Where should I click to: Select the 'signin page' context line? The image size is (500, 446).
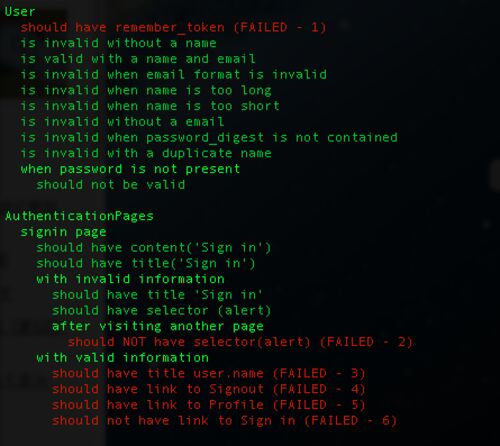(63, 232)
